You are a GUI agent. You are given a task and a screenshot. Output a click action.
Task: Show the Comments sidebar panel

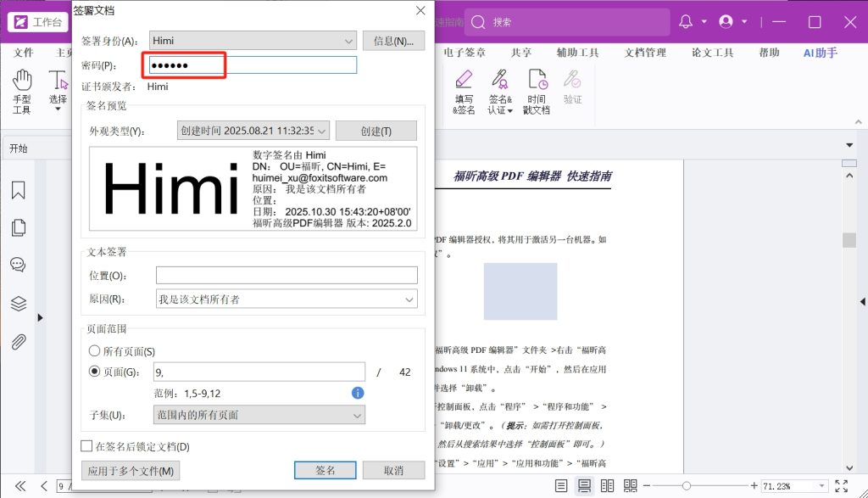click(18, 265)
